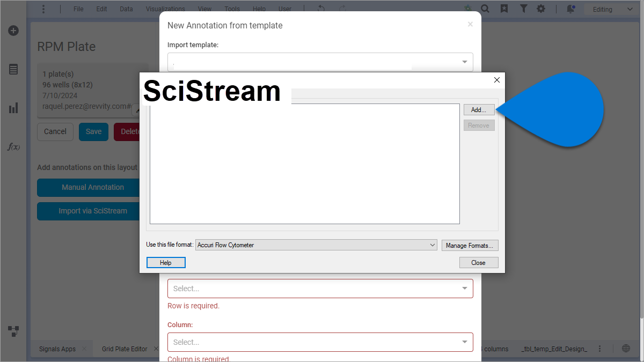The width and height of the screenshot is (644, 362).
Task: Open the bar chart visualizations sidebar icon
Action: pos(13,108)
